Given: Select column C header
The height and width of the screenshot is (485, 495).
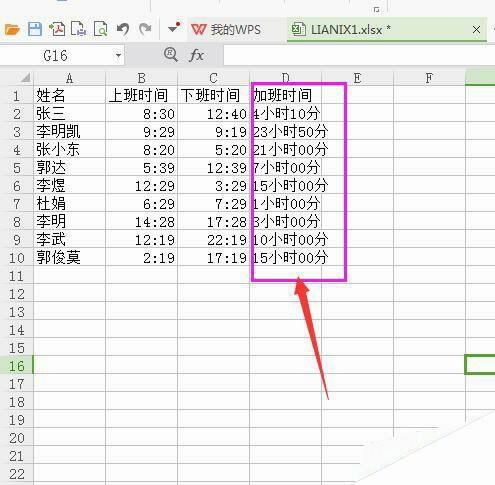Looking at the screenshot, I should coord(213,78).
